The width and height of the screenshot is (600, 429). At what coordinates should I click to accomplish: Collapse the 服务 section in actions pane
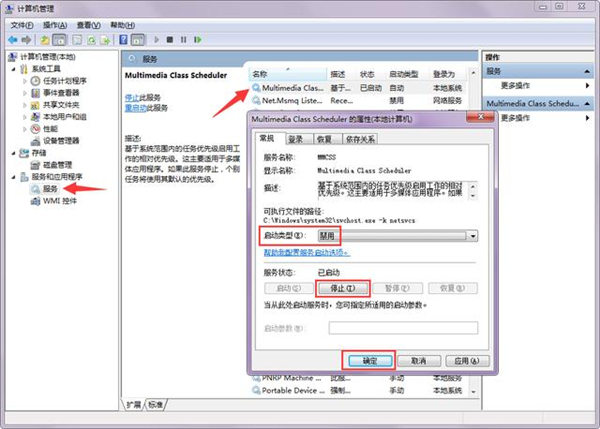pyautogui.click(x=587, y=72)
